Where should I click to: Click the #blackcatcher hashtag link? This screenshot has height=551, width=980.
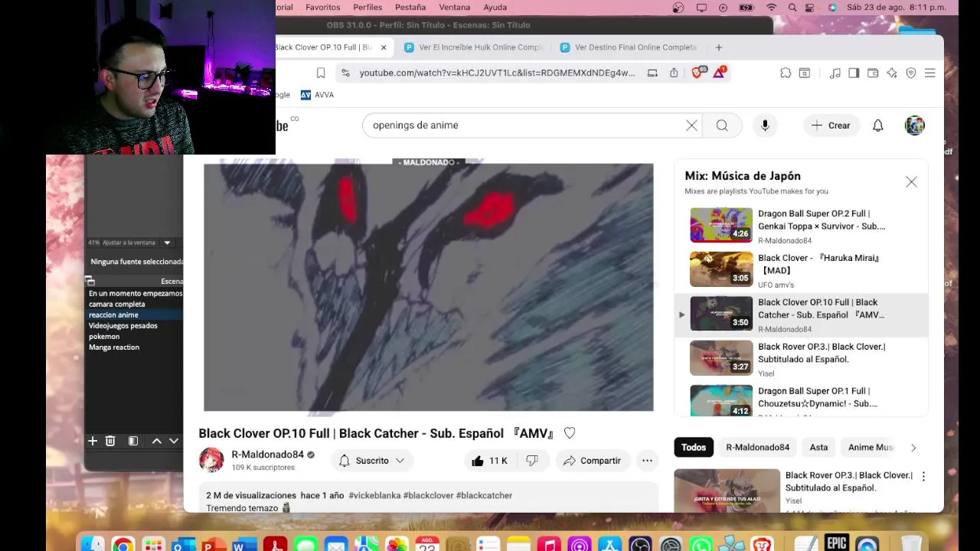pos(484,496)
